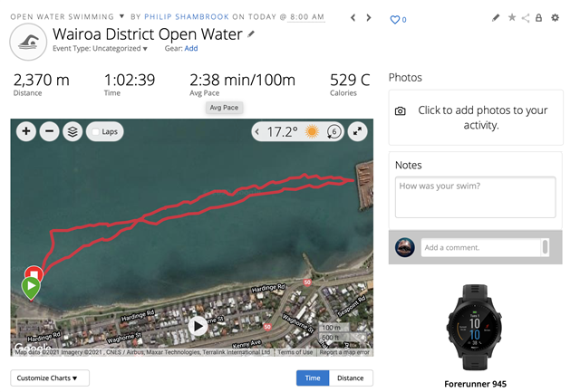Edit the activity title pencil icon
Viewport: 580px width, 392px height.
[x=252, y=34]
